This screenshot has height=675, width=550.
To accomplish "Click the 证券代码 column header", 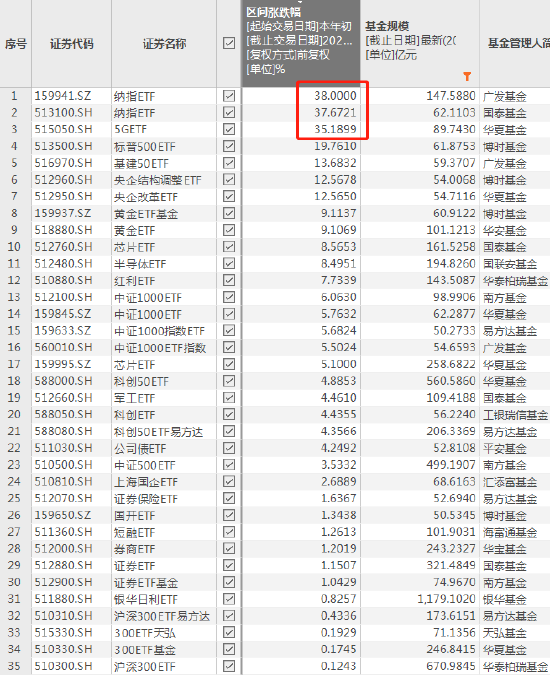I will (71, 43).
